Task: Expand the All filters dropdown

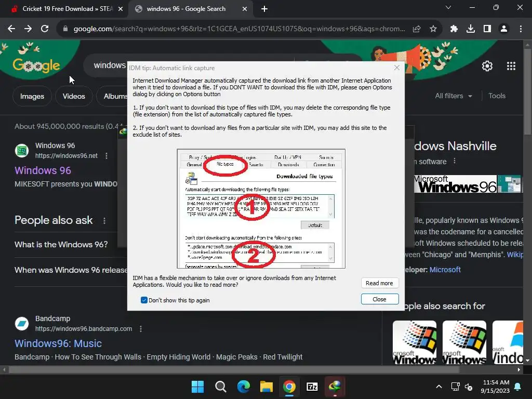Action: 453,96
